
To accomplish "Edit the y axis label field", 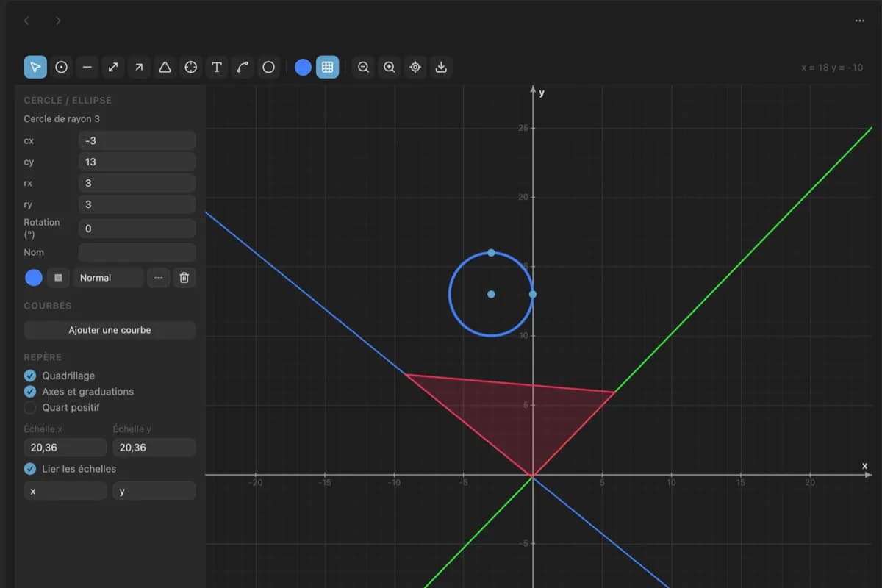I will [154, 491].
